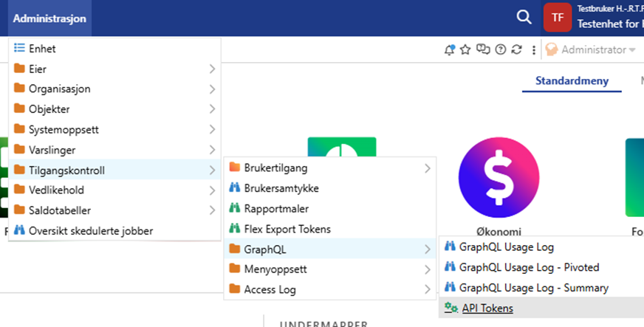
Task: Expand the Access Log submenu
Action: click(329, 290)
